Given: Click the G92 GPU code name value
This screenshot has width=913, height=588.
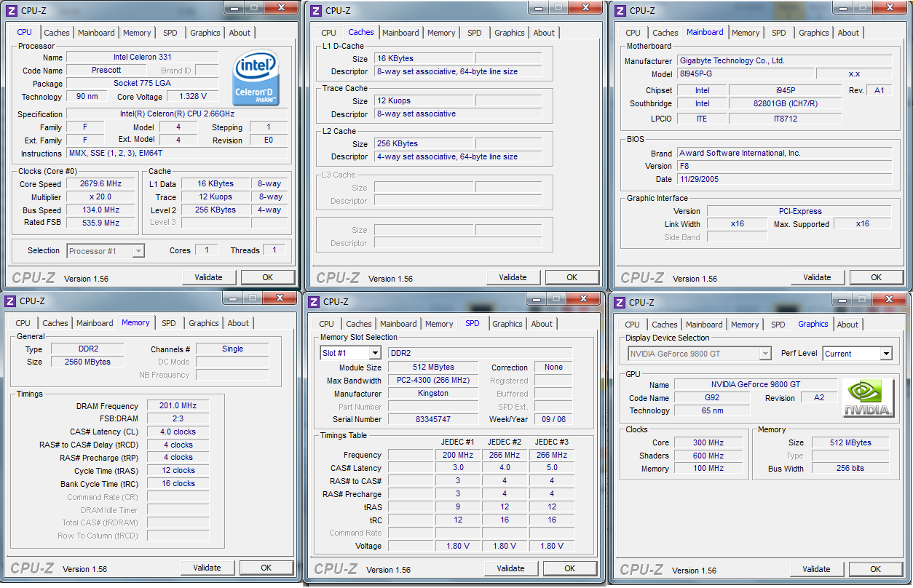Looking at the screenshot, I should pyautogui.click(x=712, y=398).
